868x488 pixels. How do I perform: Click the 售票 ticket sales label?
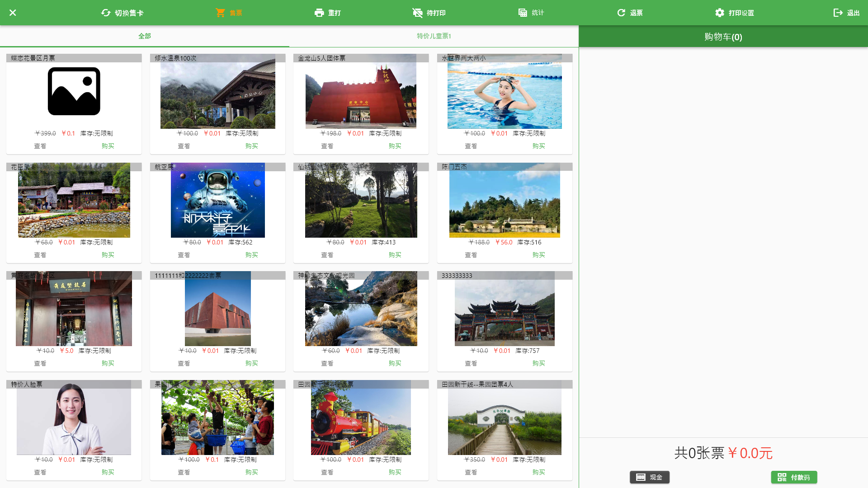[236, 13]
